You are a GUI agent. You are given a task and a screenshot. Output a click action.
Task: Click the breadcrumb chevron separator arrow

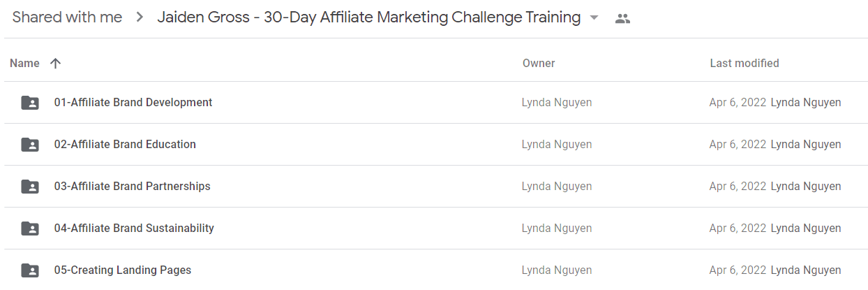(x=140, y=17)
